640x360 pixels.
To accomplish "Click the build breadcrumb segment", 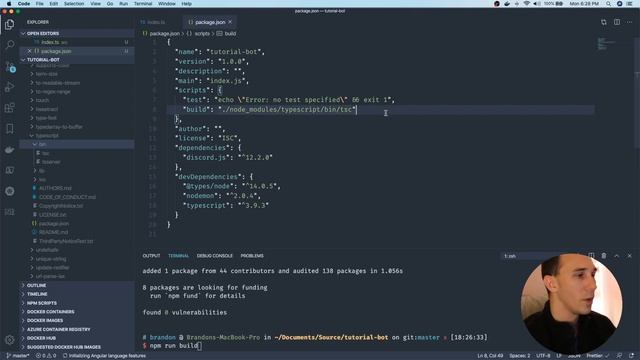I will (227, 33).
